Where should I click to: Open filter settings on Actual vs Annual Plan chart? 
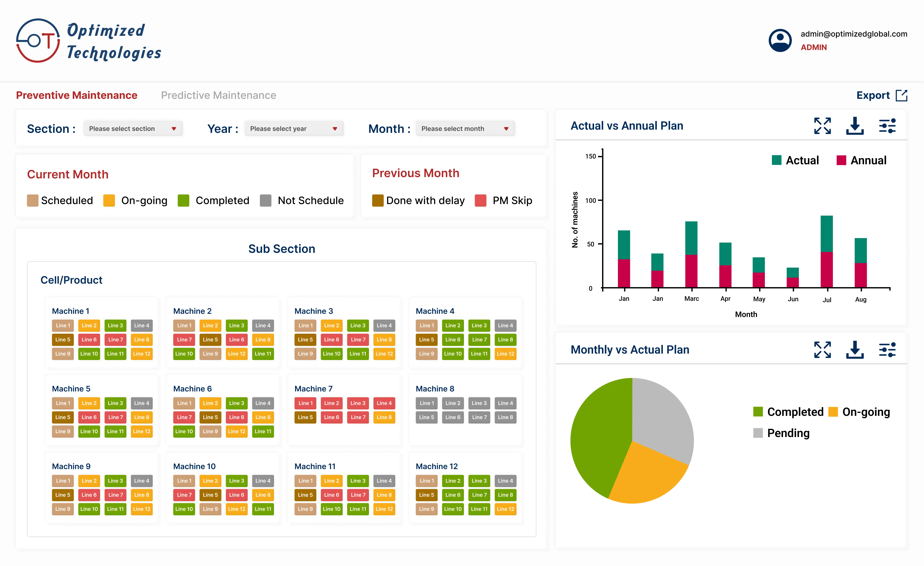(887, 126)
